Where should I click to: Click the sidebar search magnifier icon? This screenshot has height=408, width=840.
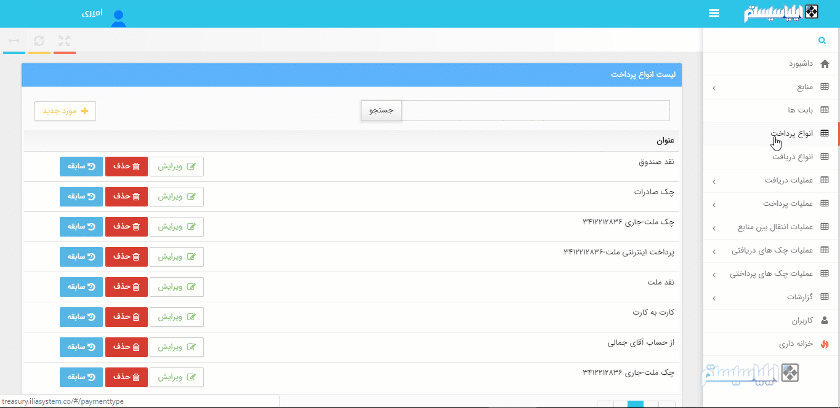(822, 41)
